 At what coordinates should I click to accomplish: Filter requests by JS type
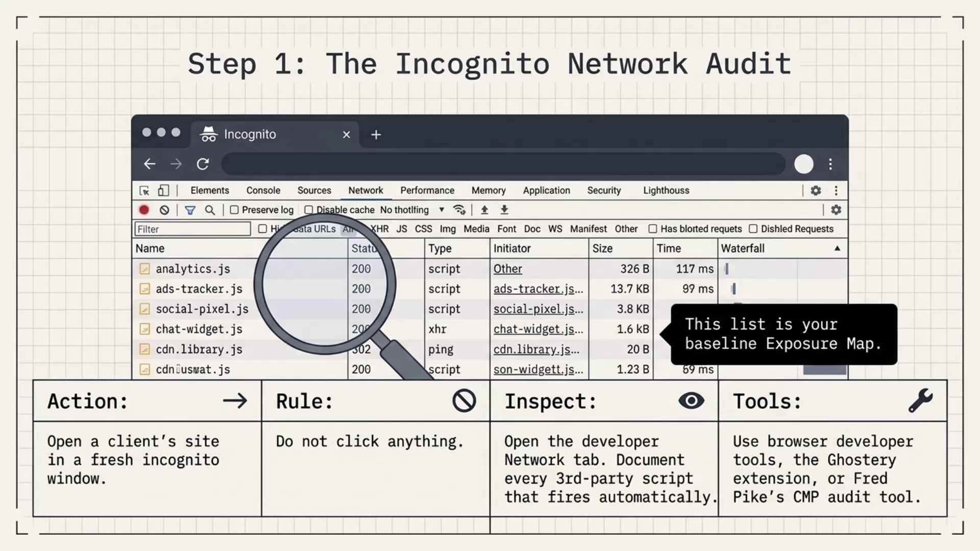pos(402,229)
